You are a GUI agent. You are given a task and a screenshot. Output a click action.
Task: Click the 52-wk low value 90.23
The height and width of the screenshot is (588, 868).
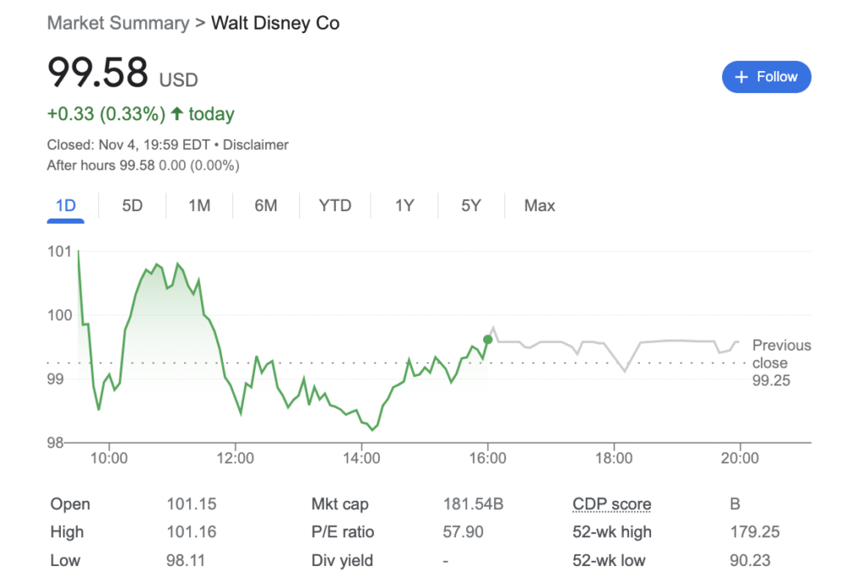750,560
